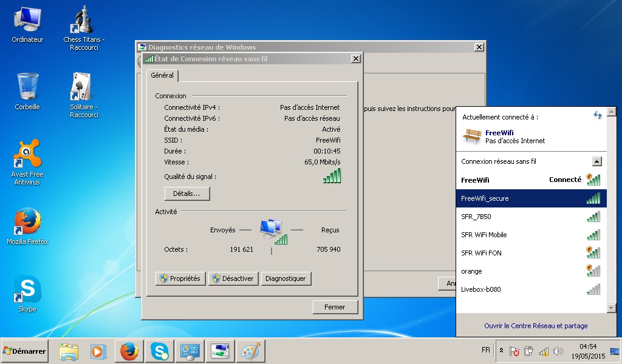Open Propriétés of the wireless connection
Image resolution: width=622 pixels, height=364 pixels.
[x=180, y=278]
